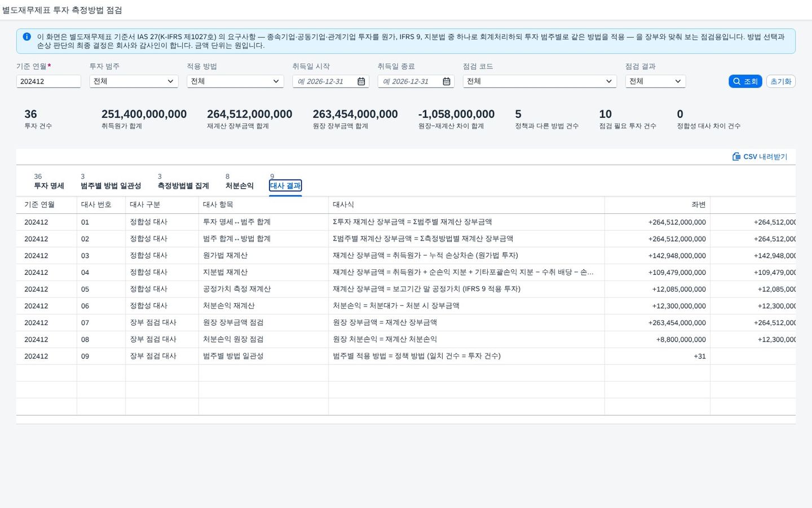Click the -1,058,000,000 difference total

tap(456, 114)
